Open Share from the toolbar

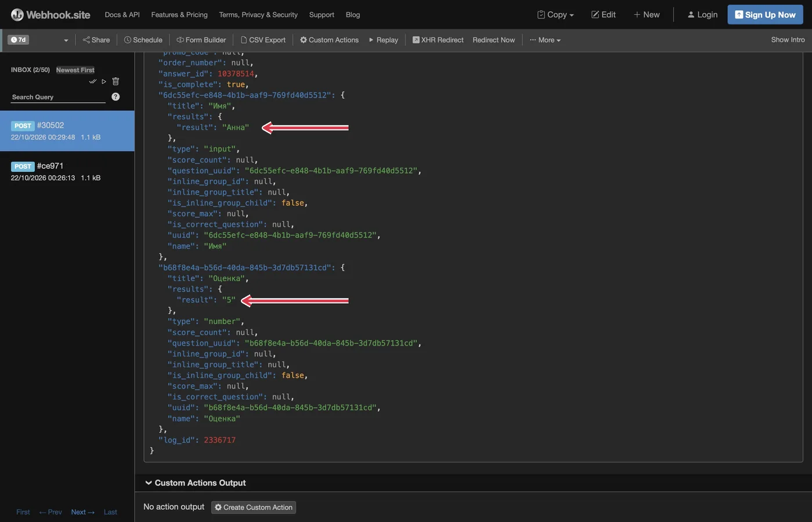(96, 40)
